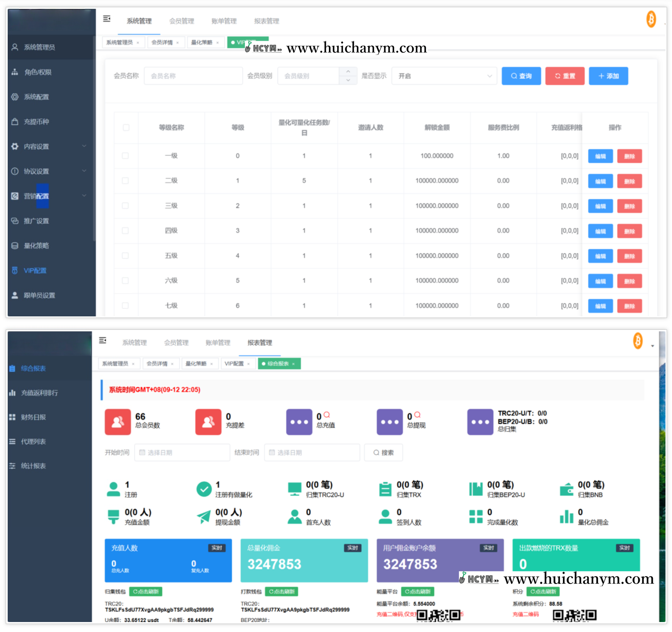Click the 会员名称 input field
The image size is (672, 632).
(193, 76)
